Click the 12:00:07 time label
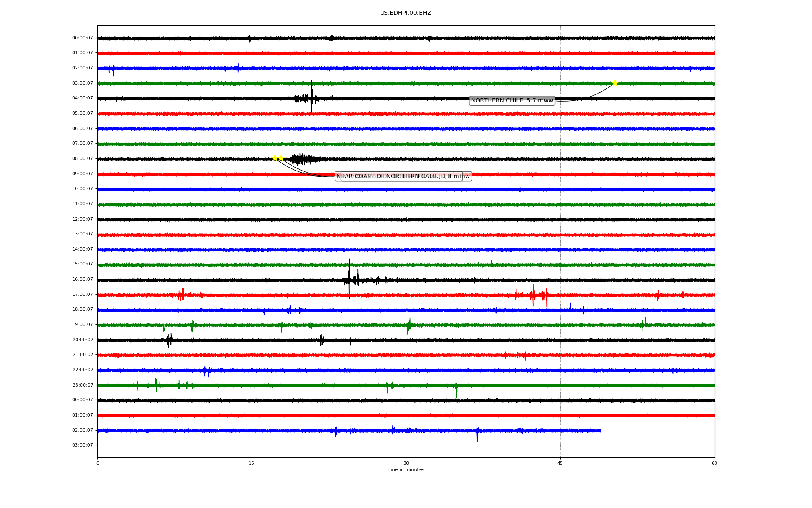This screenshot has height=508, width=812. (82, 219)
